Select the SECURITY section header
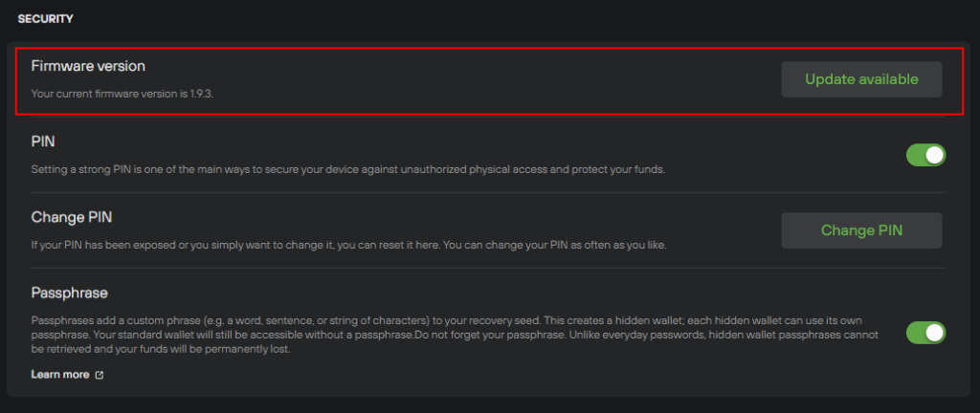This screenshot has width=980, height=413. [x=45, y=19]
